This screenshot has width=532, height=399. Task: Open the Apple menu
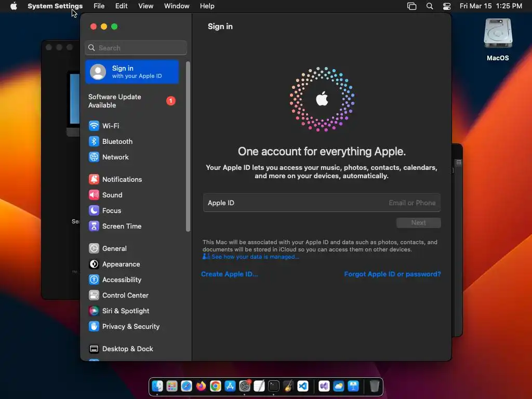(14, 6)
